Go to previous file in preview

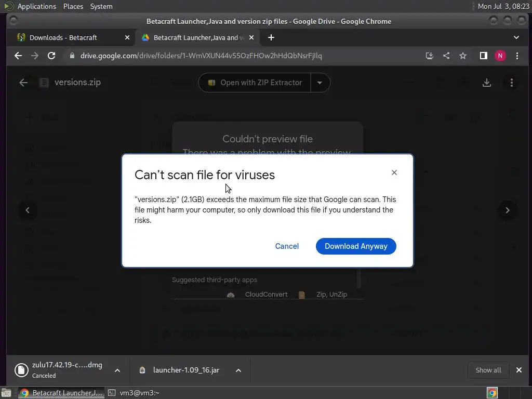coord(28,210)
